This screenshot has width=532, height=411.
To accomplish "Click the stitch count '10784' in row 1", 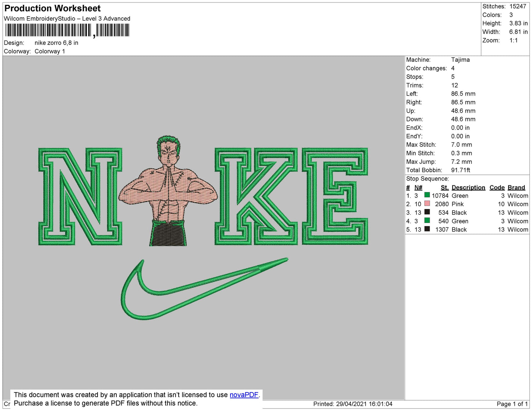I will click(x=440, y=196).
